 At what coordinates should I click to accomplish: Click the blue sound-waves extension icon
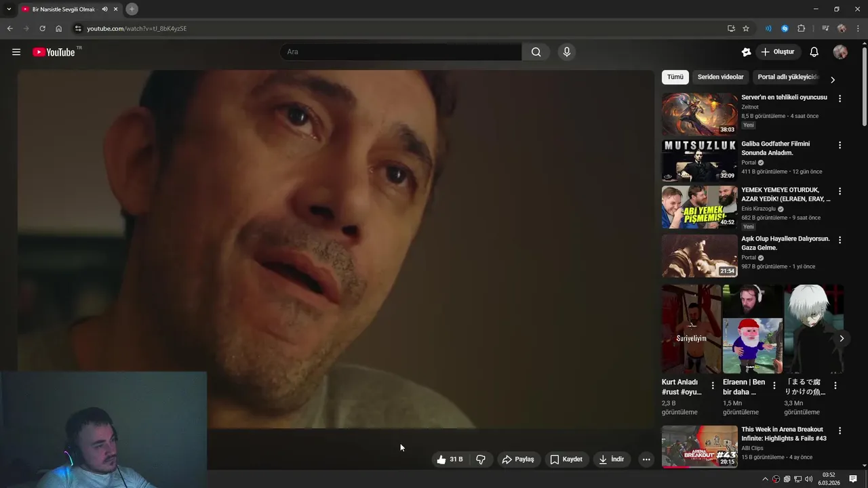(x=768, y=28)
